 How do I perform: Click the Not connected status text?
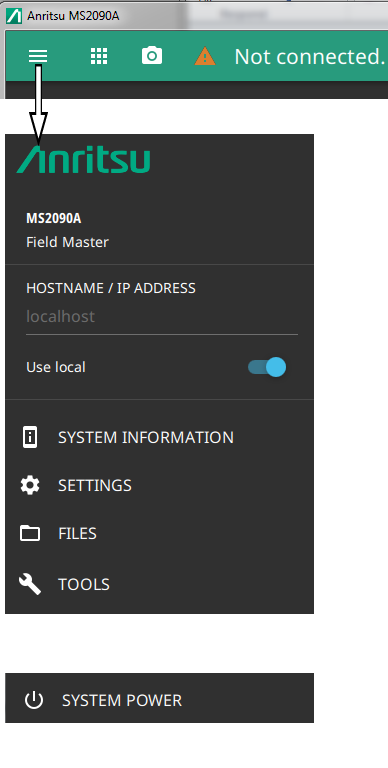tap(310, 56)
